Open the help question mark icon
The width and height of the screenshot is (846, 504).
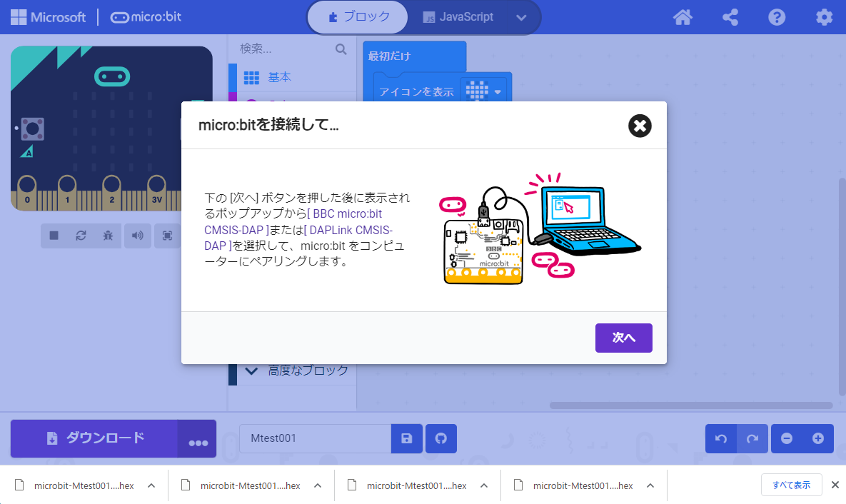[777, 17]
